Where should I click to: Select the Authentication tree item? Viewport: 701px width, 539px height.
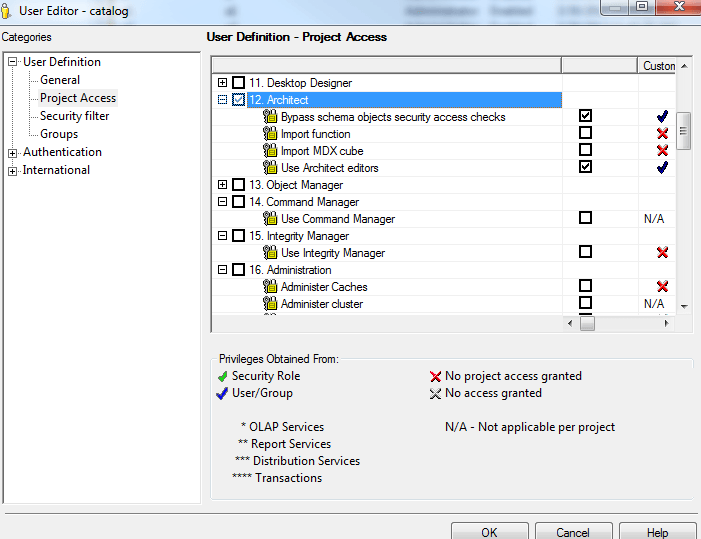62,152
